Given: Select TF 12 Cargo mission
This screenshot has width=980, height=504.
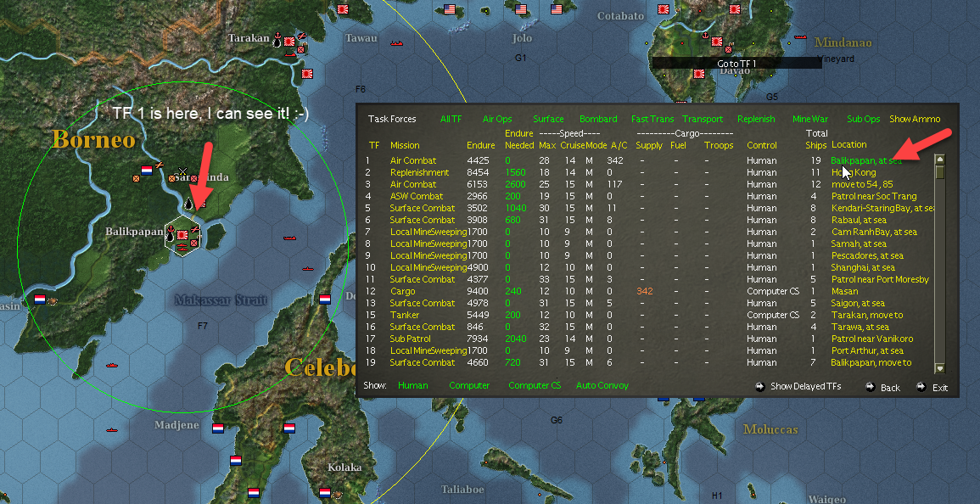Looking at the screenshot, I should (402, 291).
